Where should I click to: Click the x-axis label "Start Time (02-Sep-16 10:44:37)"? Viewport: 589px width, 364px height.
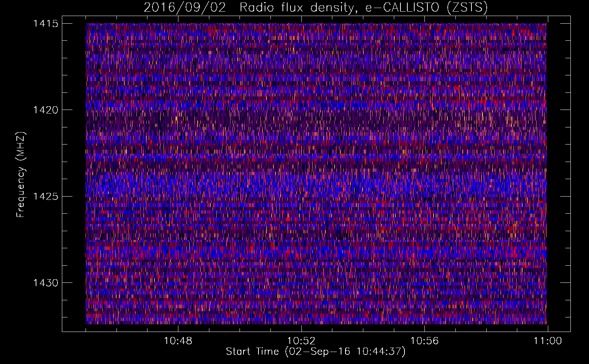[316, 352]
